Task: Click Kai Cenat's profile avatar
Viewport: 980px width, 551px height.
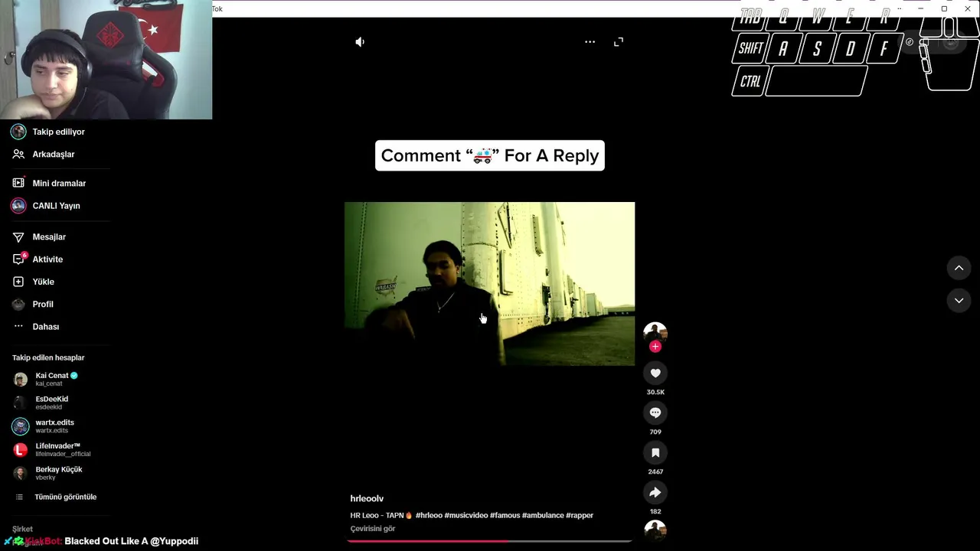Action: coord(21,380)
